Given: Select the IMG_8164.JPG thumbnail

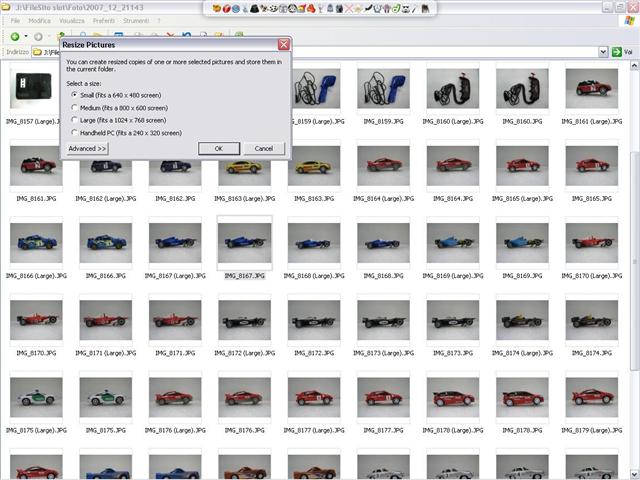Looking at the screenshot, I should pos(453,166).
